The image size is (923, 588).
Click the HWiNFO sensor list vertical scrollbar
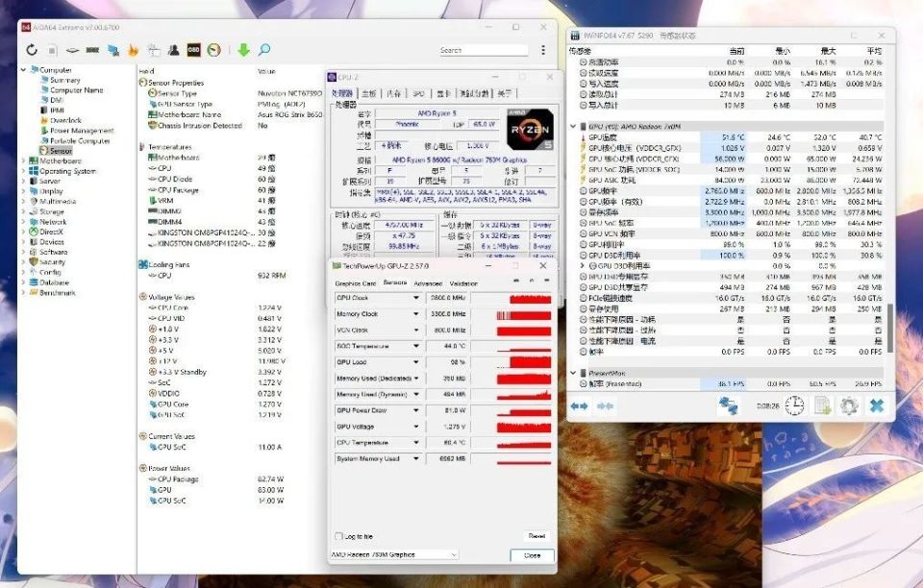tap(889, 328)
